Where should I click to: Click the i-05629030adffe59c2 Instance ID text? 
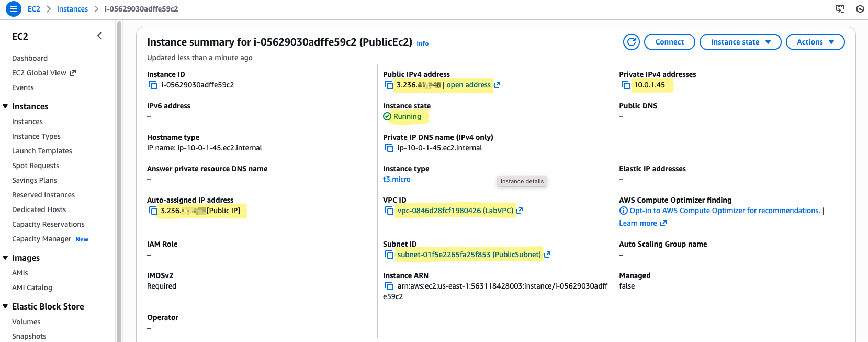[x=198, y=85]
